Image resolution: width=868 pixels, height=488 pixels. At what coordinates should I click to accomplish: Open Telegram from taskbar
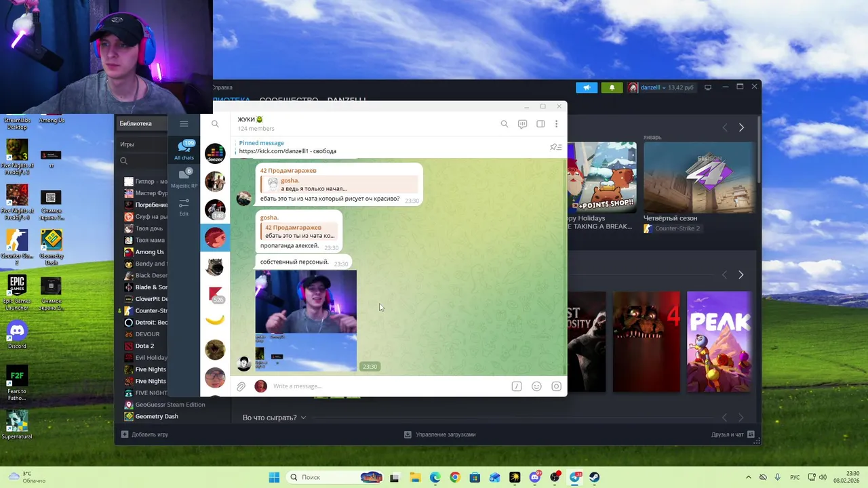(x=575, y=477)
